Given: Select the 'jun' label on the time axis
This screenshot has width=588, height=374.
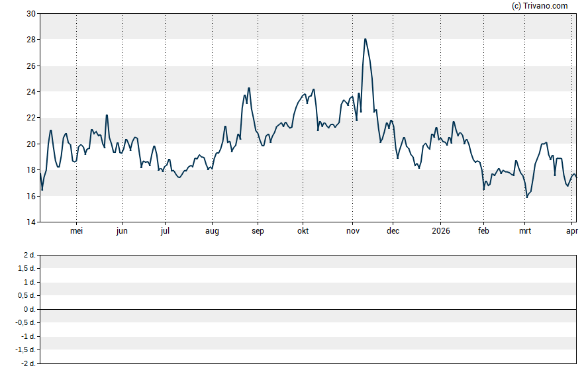Looking at the screenshot, I should [122, 231].
